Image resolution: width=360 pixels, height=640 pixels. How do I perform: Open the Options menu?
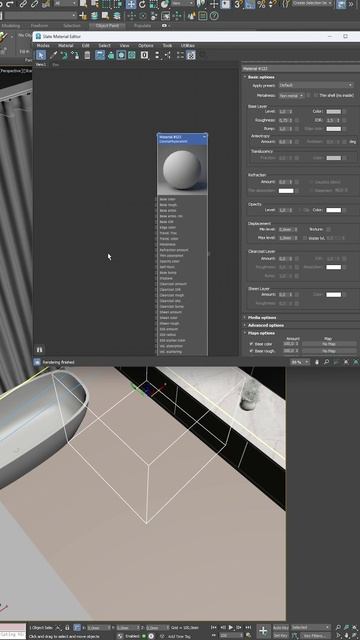tap(146, 46)
